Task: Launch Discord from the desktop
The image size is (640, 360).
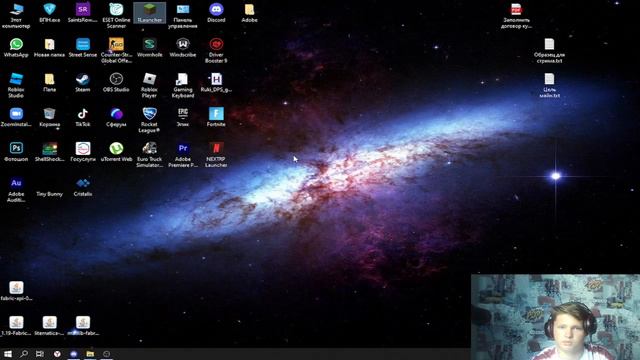Action: point(216,12)
